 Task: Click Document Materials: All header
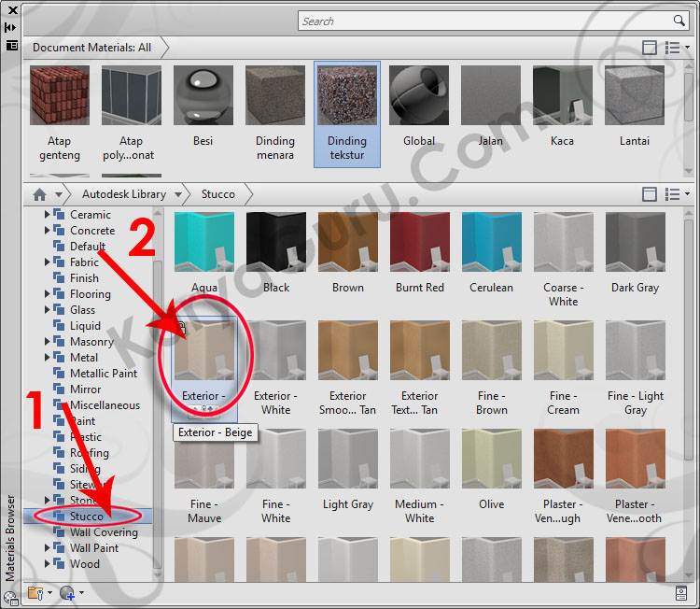click(91, 47)
